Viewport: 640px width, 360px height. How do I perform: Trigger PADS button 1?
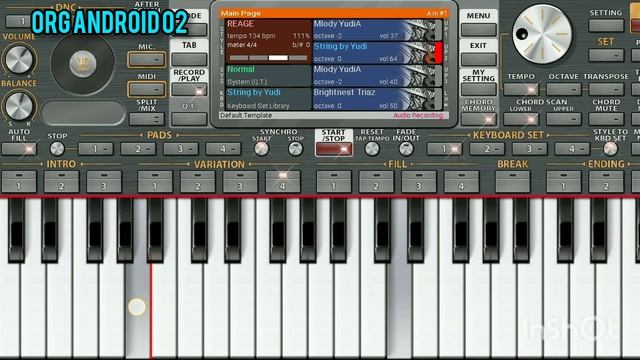coord(96,149)
